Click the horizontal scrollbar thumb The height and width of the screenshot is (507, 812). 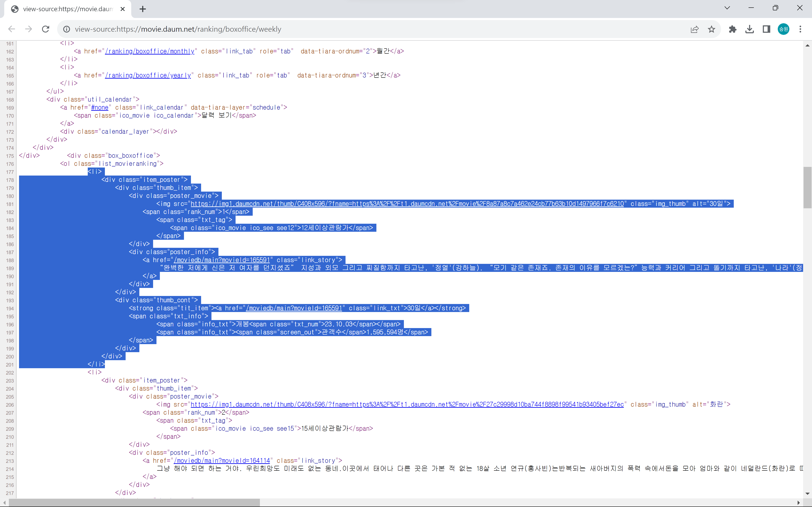[134, 503]
